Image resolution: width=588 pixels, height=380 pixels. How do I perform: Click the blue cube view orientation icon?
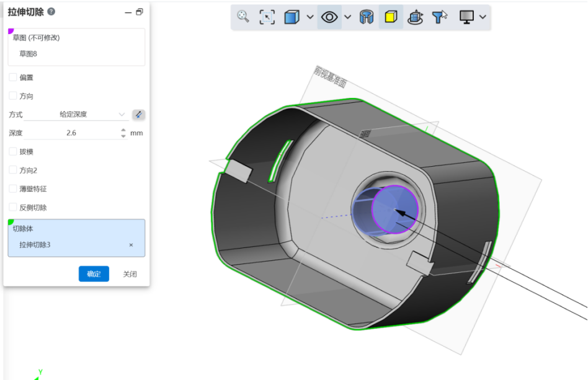[292, 17]
